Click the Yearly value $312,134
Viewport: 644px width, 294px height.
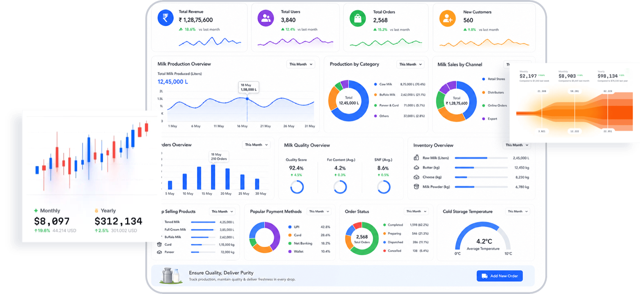pyautogui.click(x=118, y=221)
